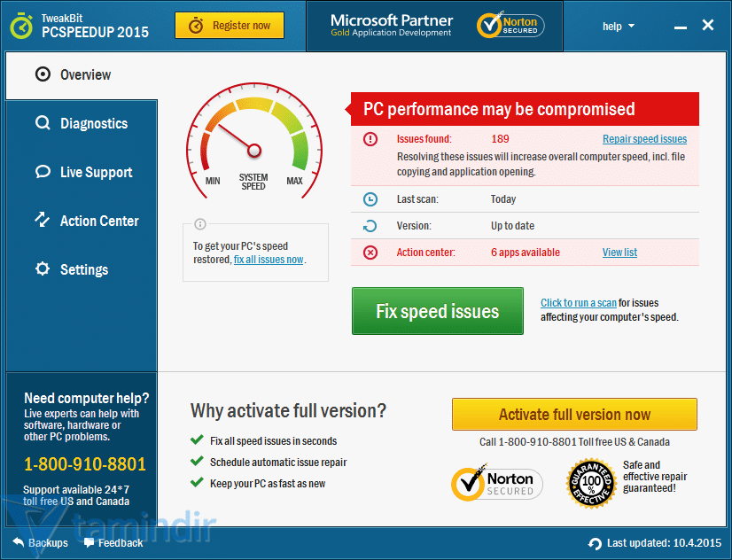Open the Diagnostics tab
Viewport: 732px width, 560px height.
click(82, 124)
